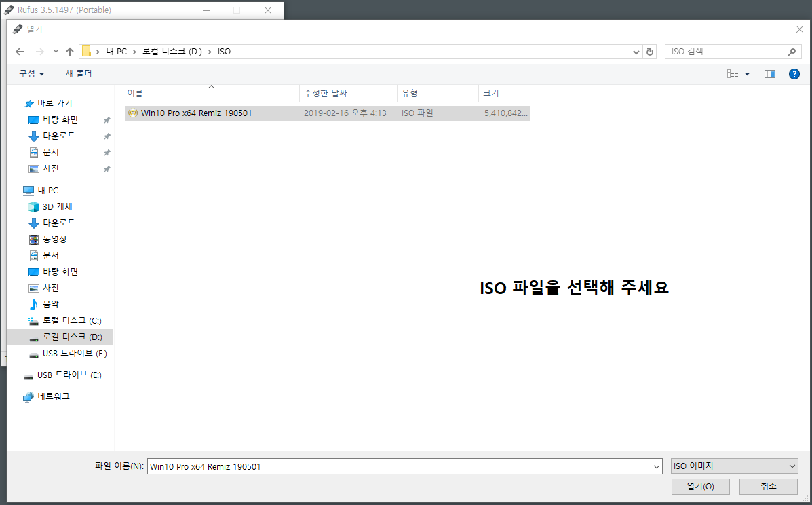Open 사진 under 내 PC
812x505 pixels.
point(50,288)
